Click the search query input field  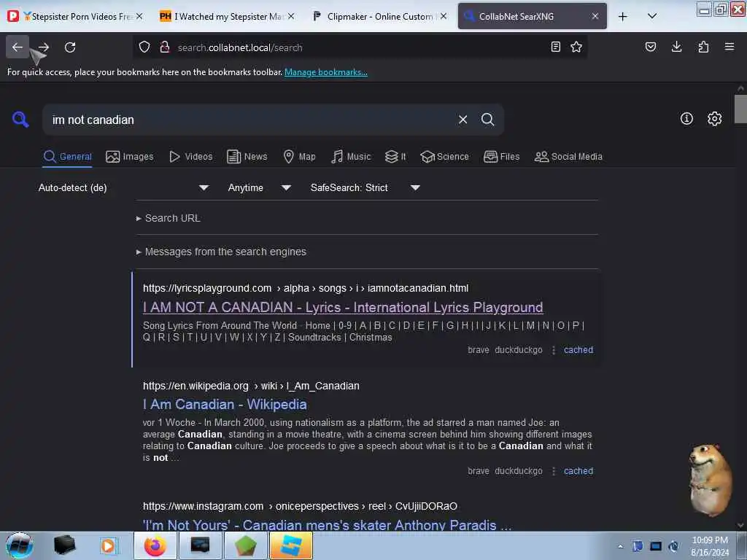(250, 120)
